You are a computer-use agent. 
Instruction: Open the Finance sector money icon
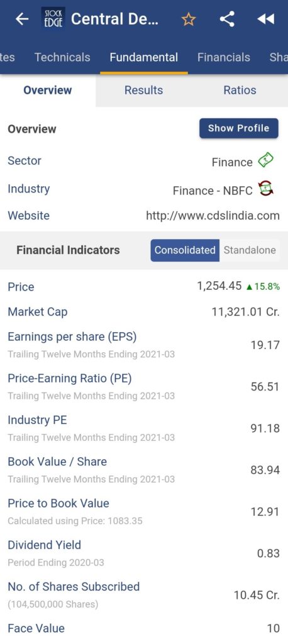[x=266, y=160]
